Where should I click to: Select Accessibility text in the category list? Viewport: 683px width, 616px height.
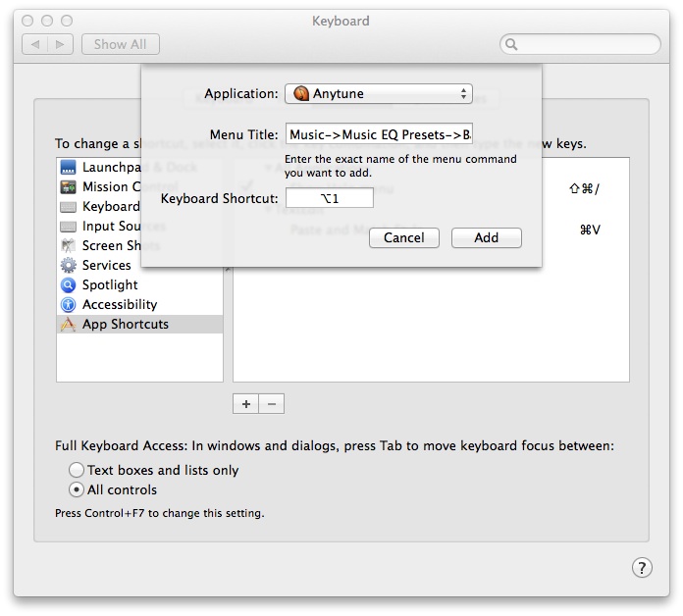[120, 305]
